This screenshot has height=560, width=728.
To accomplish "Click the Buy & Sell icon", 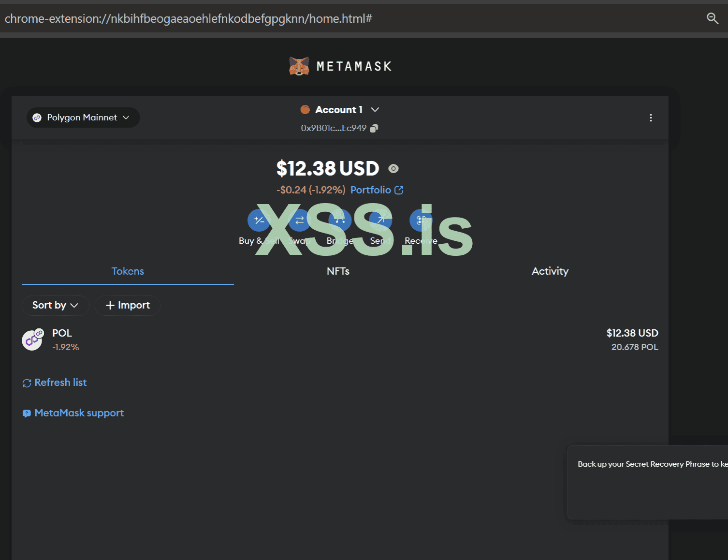I will point(259,221).
